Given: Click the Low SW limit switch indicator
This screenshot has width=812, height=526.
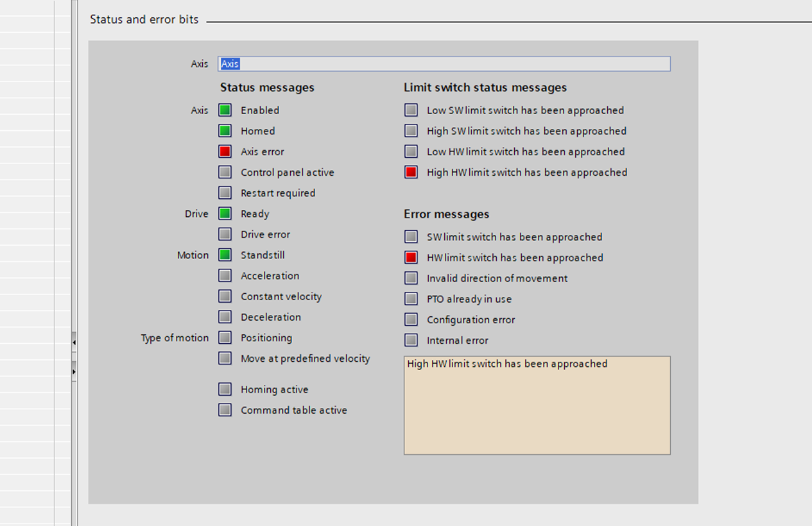Looking at the screenshot, I should pos(411,110).
